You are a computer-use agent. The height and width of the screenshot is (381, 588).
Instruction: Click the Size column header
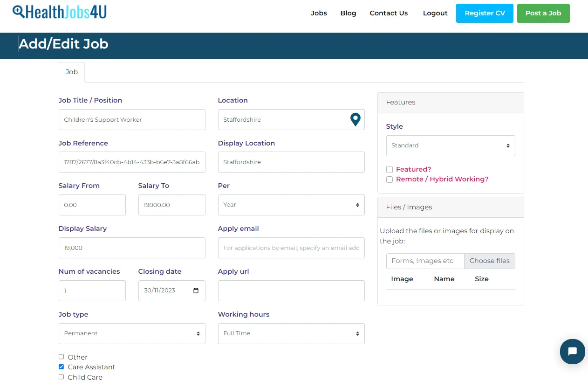tap(482, 279)
